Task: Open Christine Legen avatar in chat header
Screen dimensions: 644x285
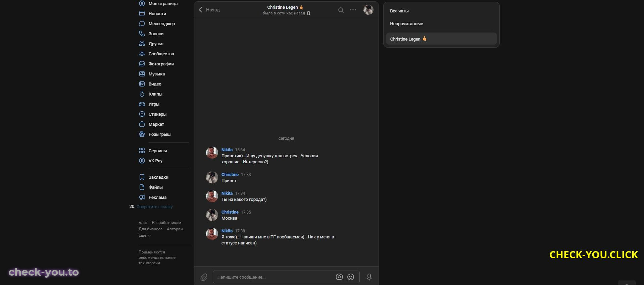Action: [x=368, y=10]
